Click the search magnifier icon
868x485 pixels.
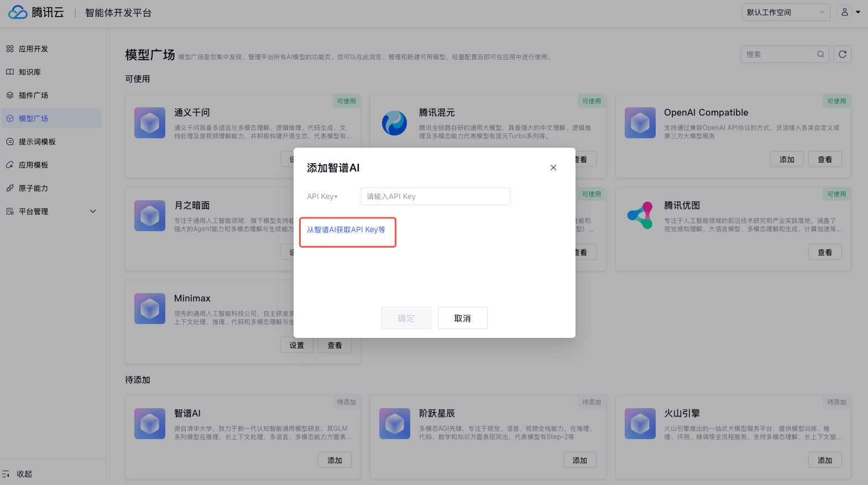coord(820,54)
